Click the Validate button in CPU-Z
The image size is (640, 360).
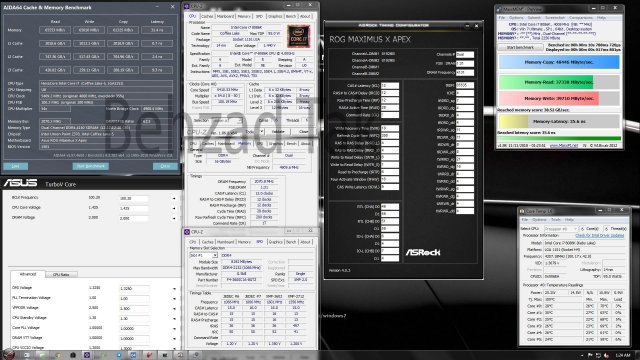click(278, 132)
